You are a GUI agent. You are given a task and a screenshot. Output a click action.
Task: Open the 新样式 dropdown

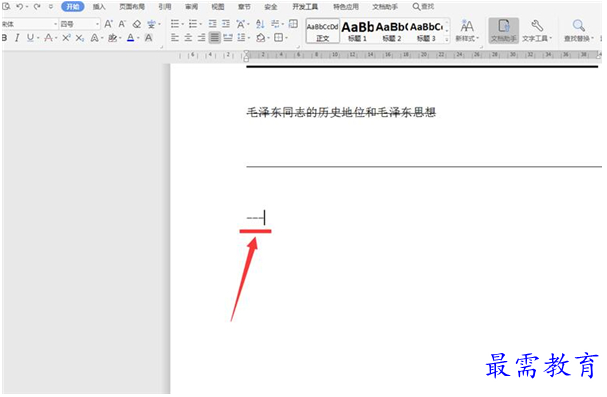pos(467,31)
